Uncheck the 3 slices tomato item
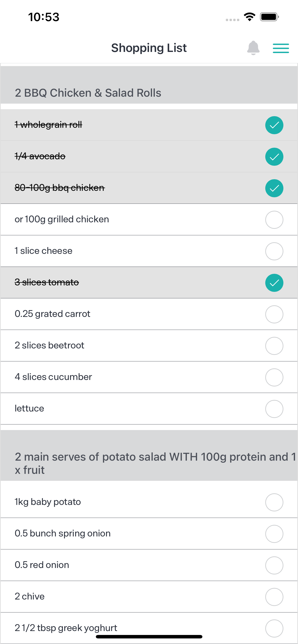This screenshot has width=298, height=644. 274,283
